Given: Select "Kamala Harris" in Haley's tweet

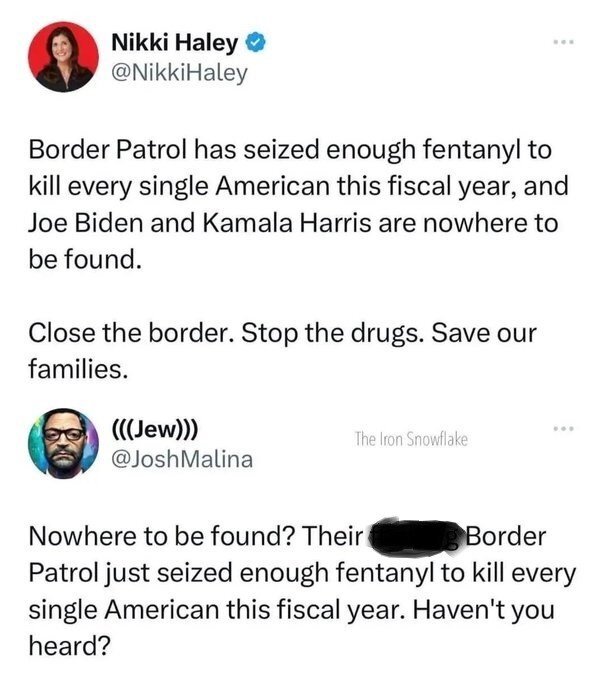Looking at the screenshot, I should pos(287,223).
